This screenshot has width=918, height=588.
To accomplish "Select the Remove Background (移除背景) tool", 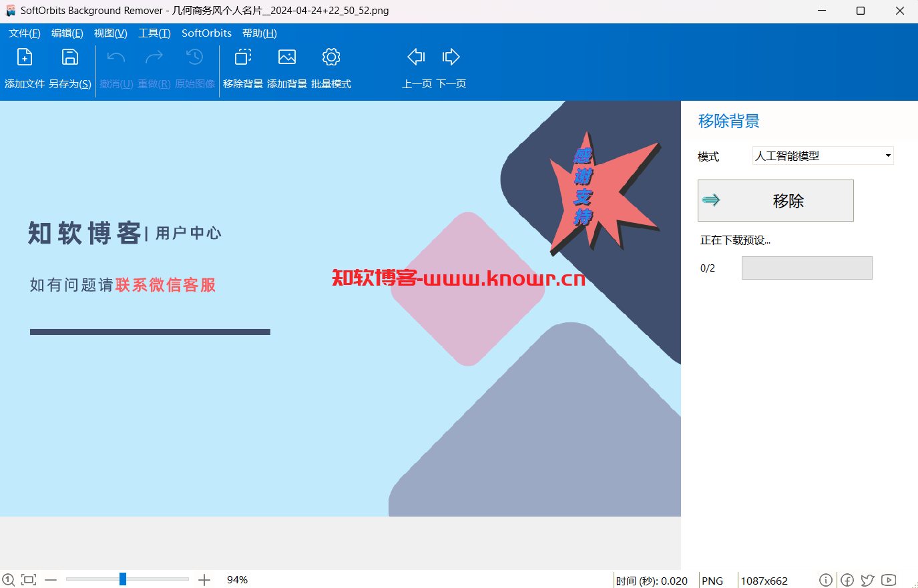I will tap(243, 57).
